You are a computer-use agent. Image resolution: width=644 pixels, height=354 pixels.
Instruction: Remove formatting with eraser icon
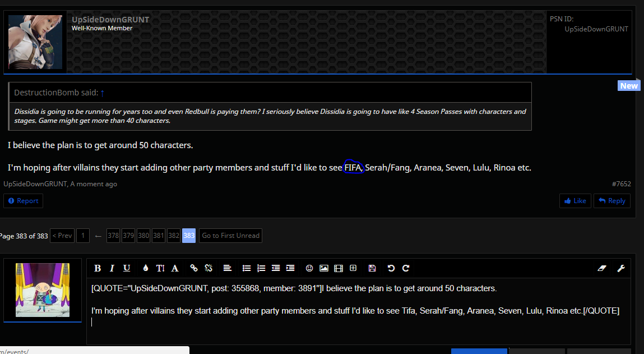click(603, 268)
